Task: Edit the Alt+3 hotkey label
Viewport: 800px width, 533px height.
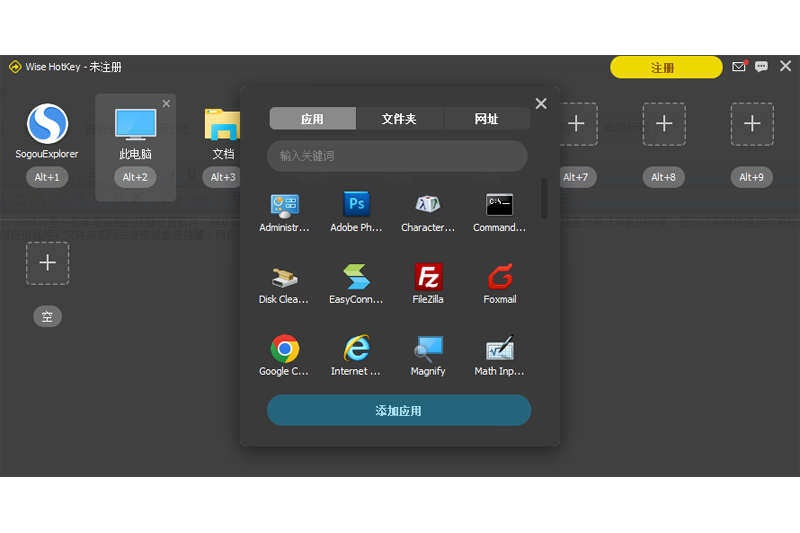Action: coord(222,177)
